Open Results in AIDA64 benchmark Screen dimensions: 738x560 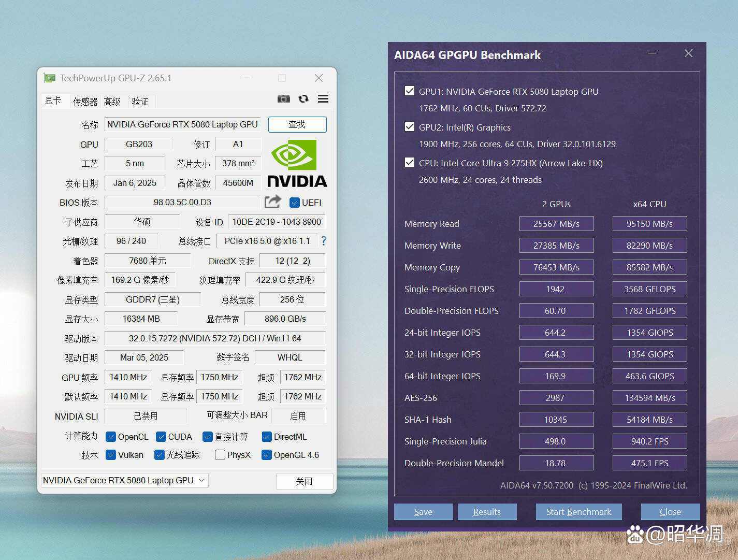pyautogui.click(x=487, y=512)
